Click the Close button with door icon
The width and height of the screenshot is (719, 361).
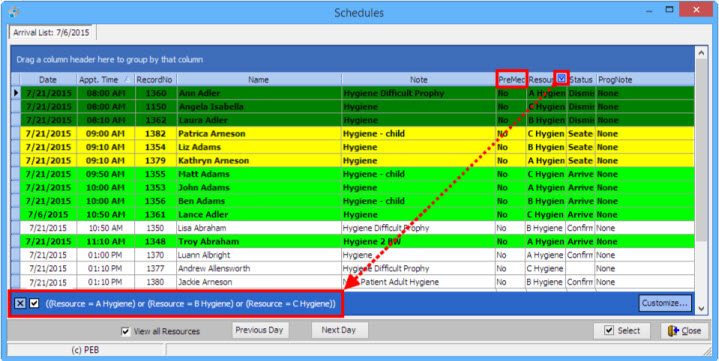pyautogui.click(x=685, y=331)
